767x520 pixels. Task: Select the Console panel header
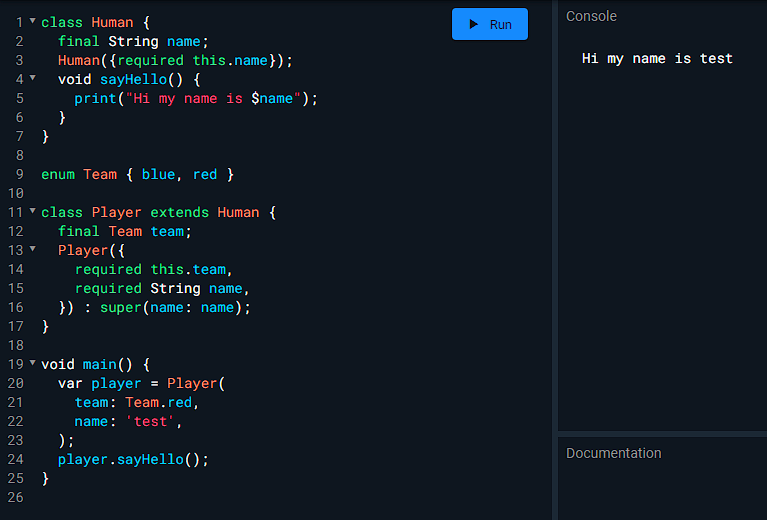pos(591,16)
